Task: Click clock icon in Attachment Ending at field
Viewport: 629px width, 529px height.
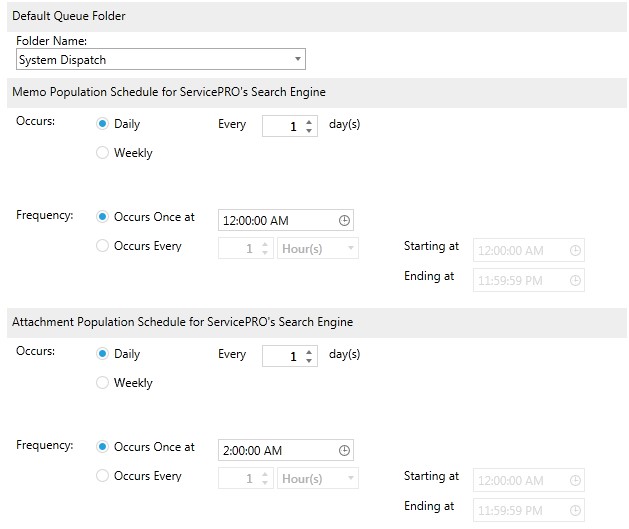Action: click(x=575, y=510)
